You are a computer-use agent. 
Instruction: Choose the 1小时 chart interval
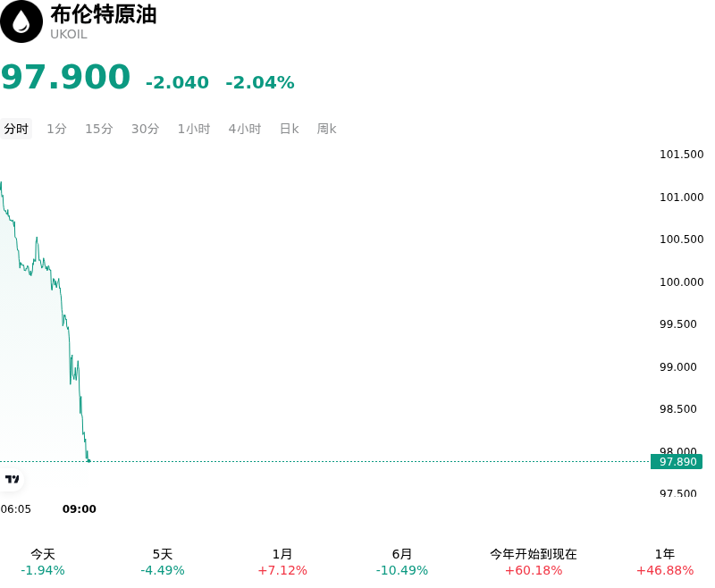point(194,129)
